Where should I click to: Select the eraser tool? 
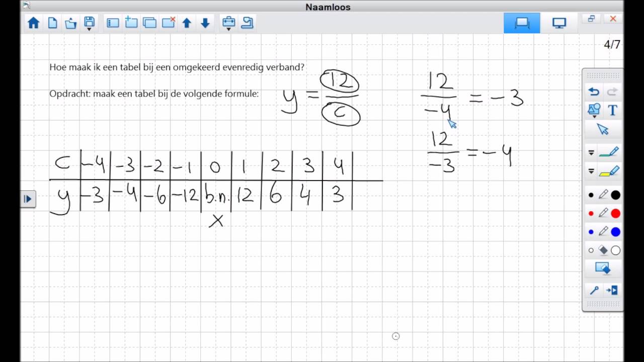603,250
